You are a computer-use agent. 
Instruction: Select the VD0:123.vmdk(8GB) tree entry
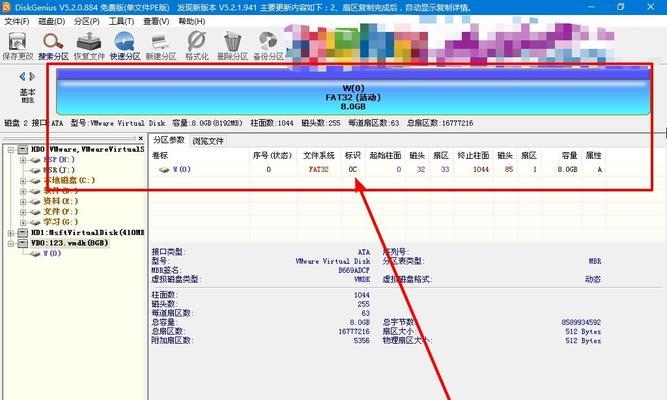tap(69, 243)
